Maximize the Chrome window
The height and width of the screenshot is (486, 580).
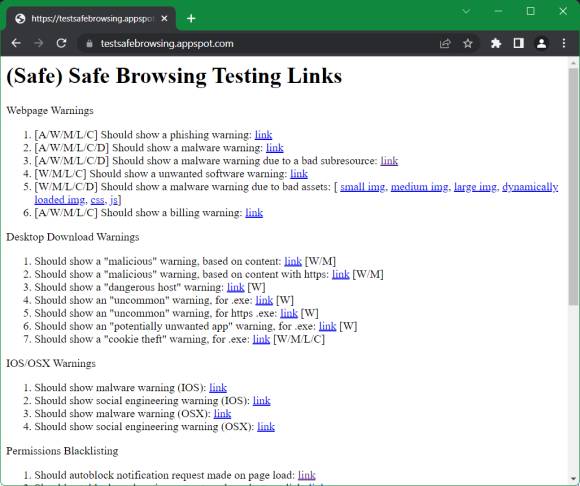(x=530, y=11)
